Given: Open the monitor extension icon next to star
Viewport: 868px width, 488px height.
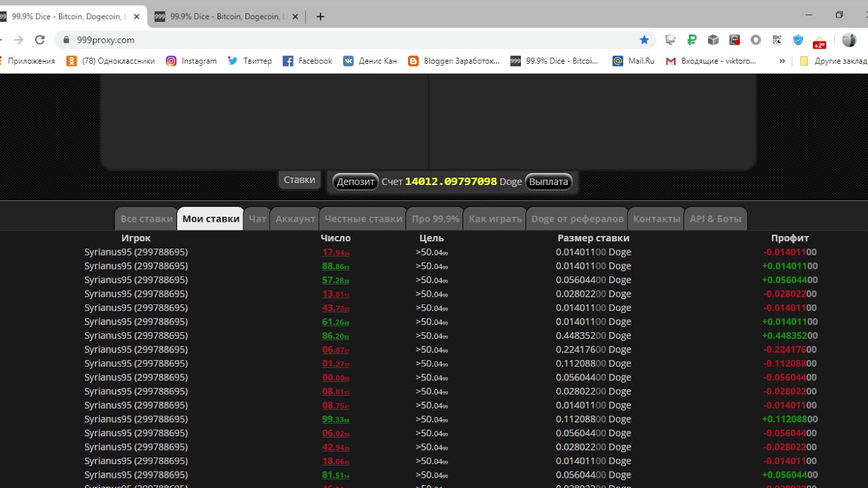Looking at the screenshot, I should [671, 40].
